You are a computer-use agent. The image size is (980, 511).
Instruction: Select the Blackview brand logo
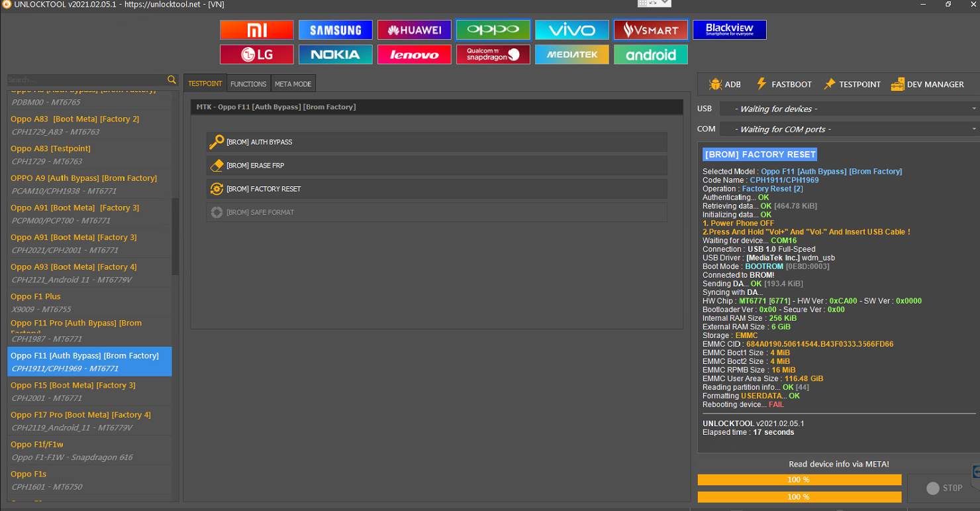tap(730, 30)
